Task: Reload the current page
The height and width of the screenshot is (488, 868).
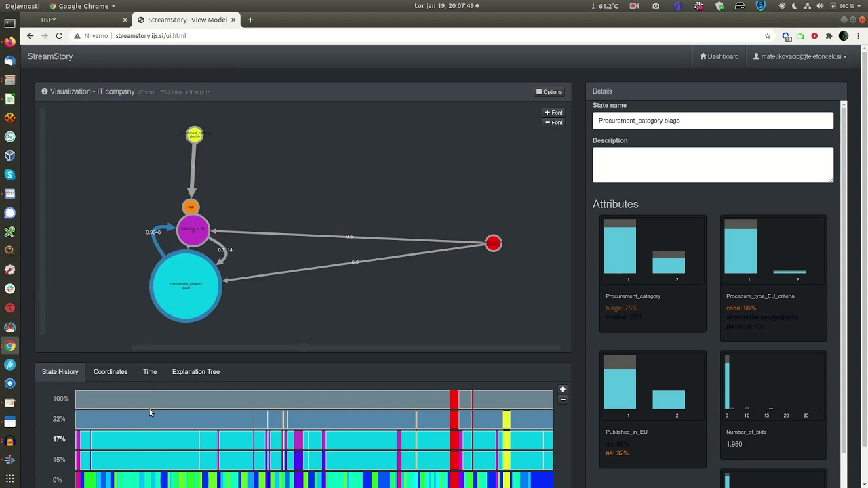Action: (x=59, y=35)
